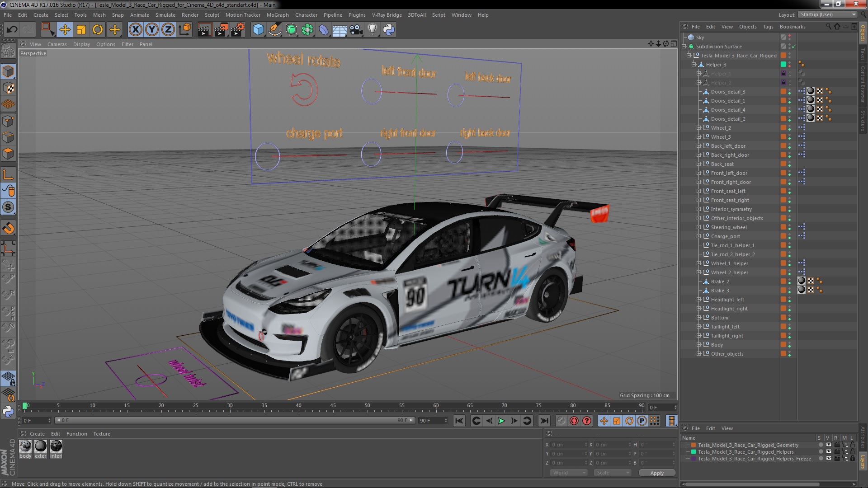The width and height of the screenshot is (868, 488).
Task: Click Render View clapperboard icon
Action: tap(204, 30)
